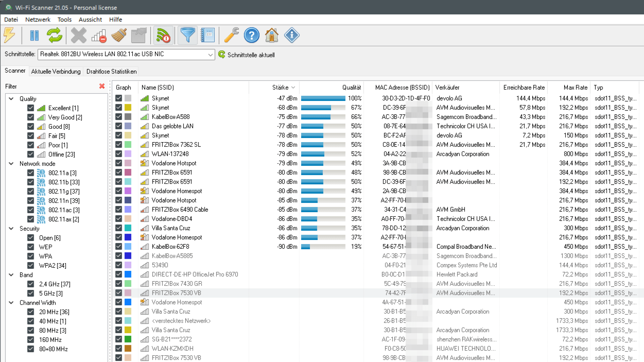Sort by the Name (SSID) column header
The width and height of the screenshot is (644, 362).
click(x=194, y=87)
